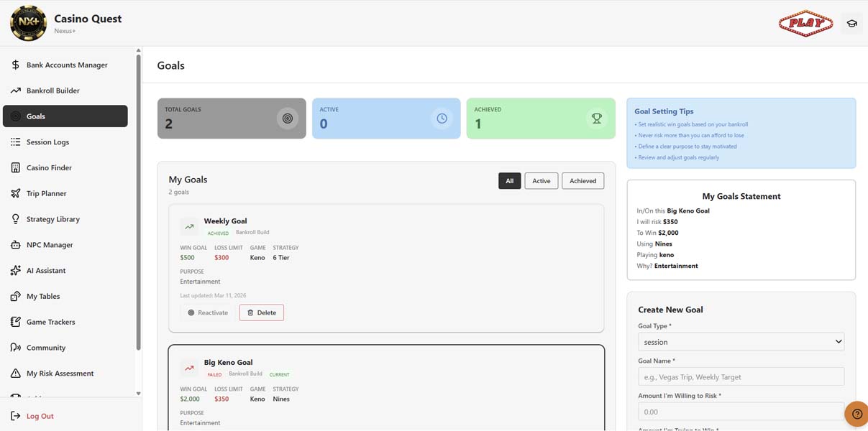
Task: Click the Goal Name input field
Action: (741, 376)
